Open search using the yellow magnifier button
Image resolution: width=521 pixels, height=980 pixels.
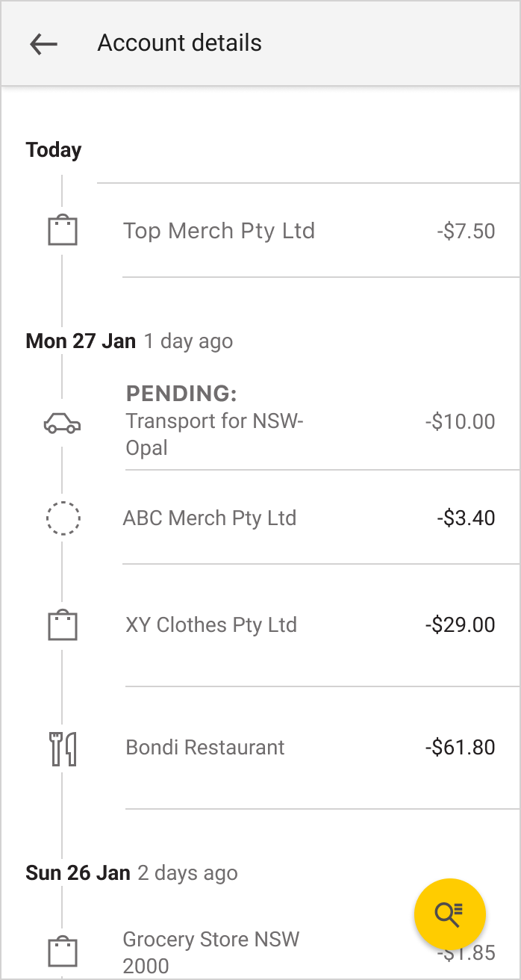point(450,914)
